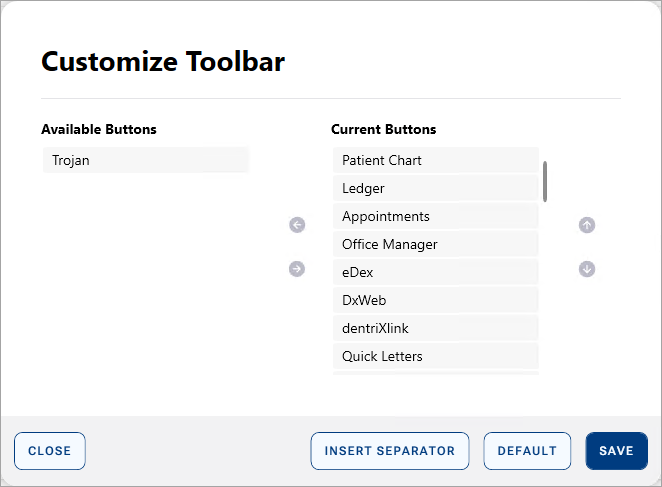
Task: Save the toolbar customization
Action: pyautogui.click(x=616, y=451)
